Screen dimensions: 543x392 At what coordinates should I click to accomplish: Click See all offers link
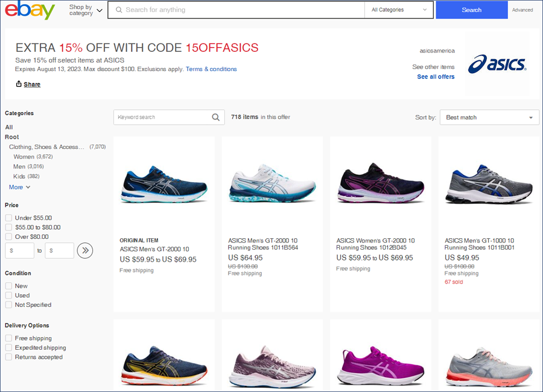[436, 77]
